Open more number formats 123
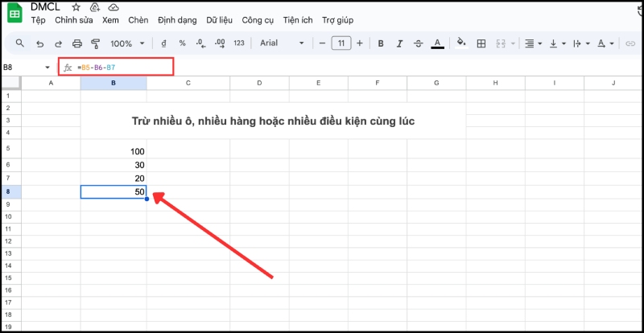 [239, 43]
